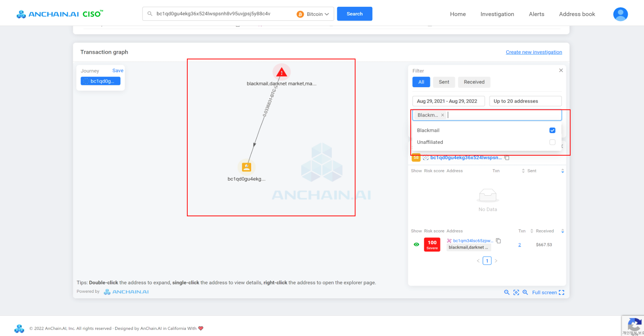Select the Sent filter tab
644x336 pixels.
[444, 82]
